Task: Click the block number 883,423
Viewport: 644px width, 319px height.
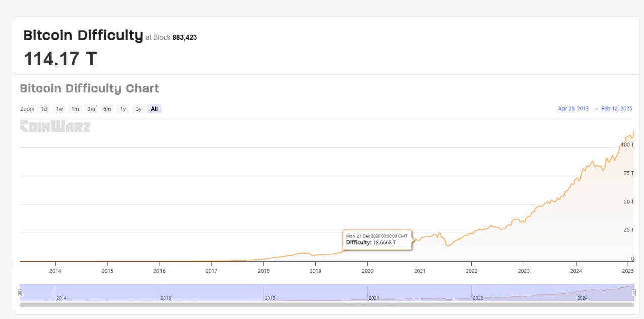Action: (x=185, y=37)
